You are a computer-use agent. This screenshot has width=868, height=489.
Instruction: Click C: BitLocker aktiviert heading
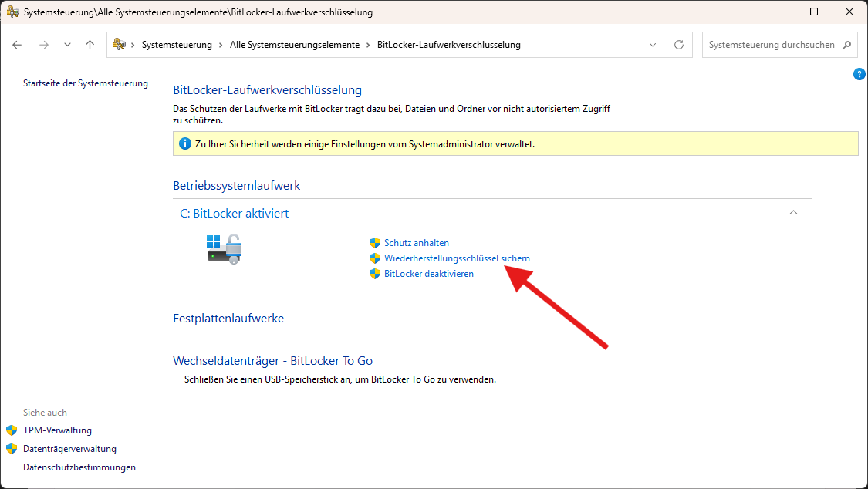point(234,214)
